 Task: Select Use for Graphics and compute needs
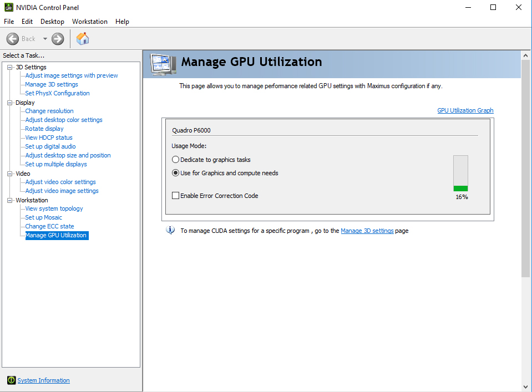click(176, 173)
